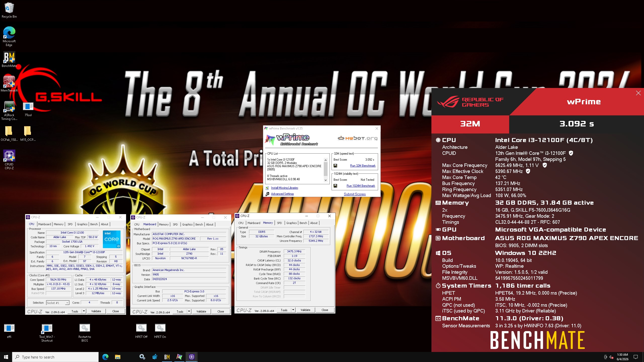Open ASRock Timing Configurator desktop icon
The height and width of the screenshot is (362, 644).
pos(9,111)
